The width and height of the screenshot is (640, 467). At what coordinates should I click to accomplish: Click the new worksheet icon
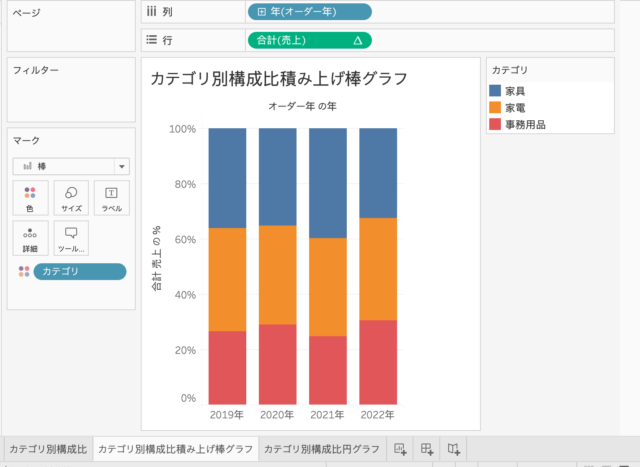[400, 449]
